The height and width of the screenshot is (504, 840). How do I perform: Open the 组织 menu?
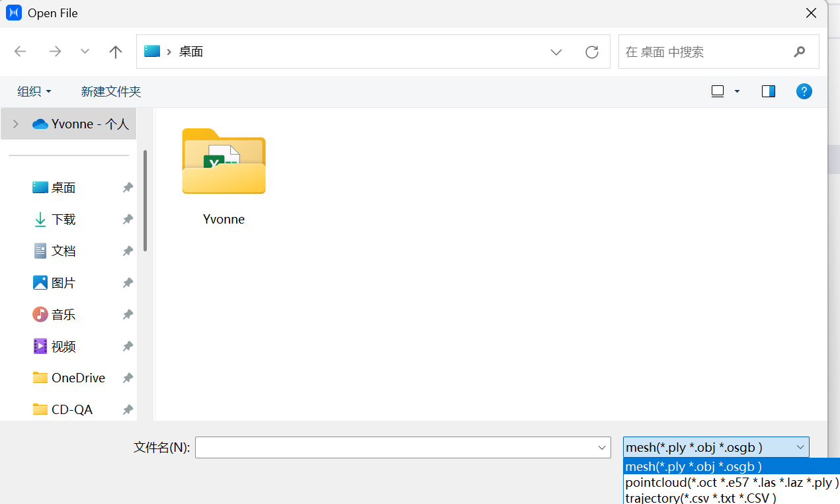pos(34,91)
